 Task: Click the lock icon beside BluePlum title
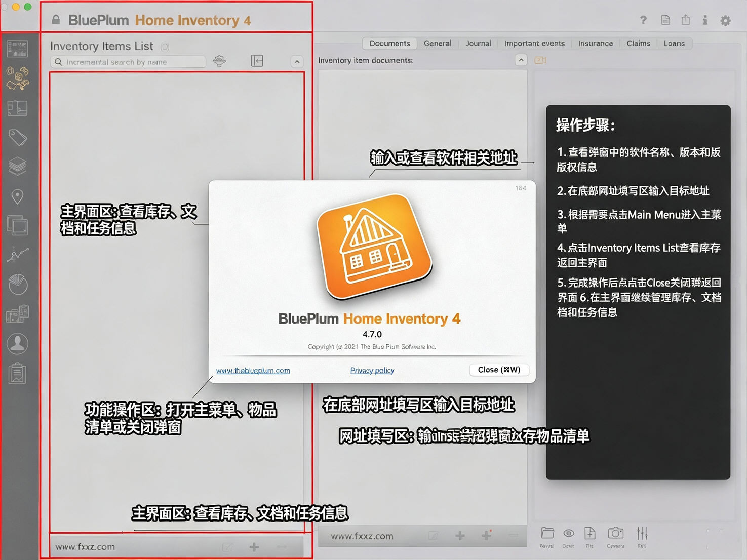tap(56, 20)
